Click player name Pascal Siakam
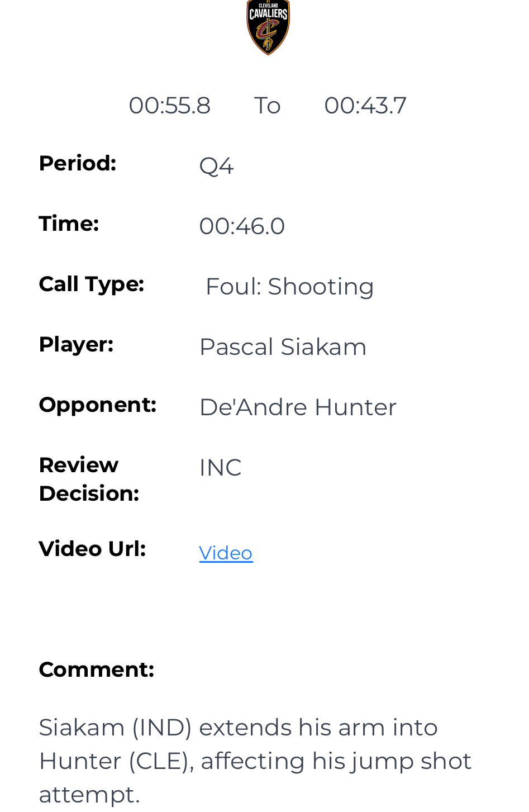The width and height of the screenshot is (529, 812). tap(283, 347)
